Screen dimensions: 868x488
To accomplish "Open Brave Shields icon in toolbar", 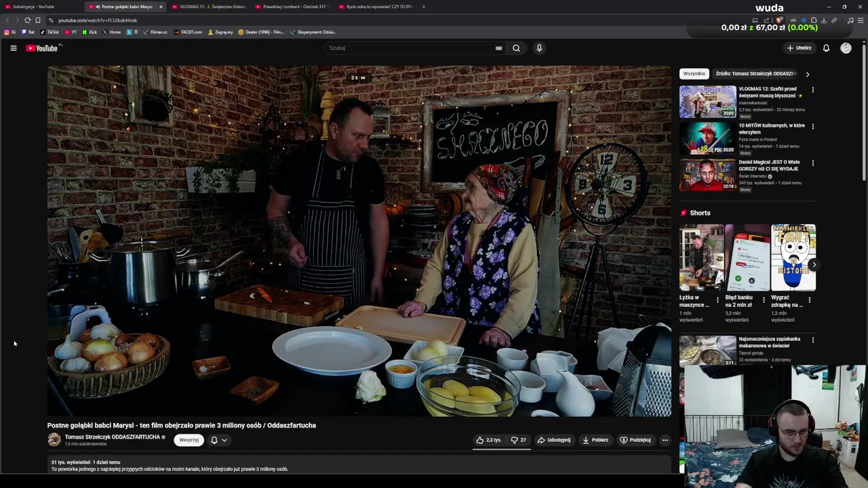I will tap(779, 20).
